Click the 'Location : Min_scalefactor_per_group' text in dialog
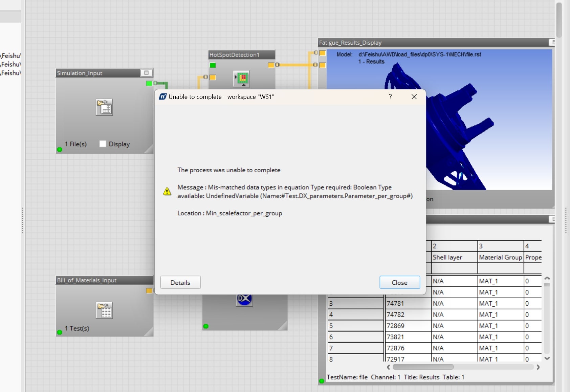Image resolution: width=570 pixels, height=392 pixels. pyautogui.click(x=230, y=213)
